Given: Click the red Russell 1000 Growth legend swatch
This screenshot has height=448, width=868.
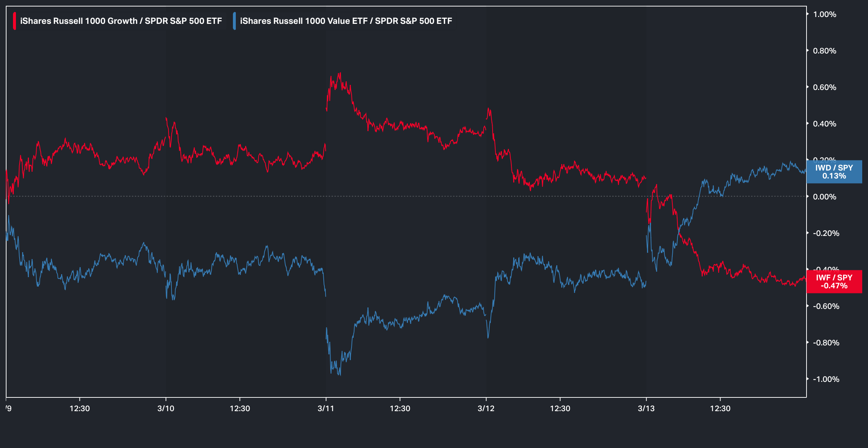Looking at the screenshot, I should [x=14, y=21].
